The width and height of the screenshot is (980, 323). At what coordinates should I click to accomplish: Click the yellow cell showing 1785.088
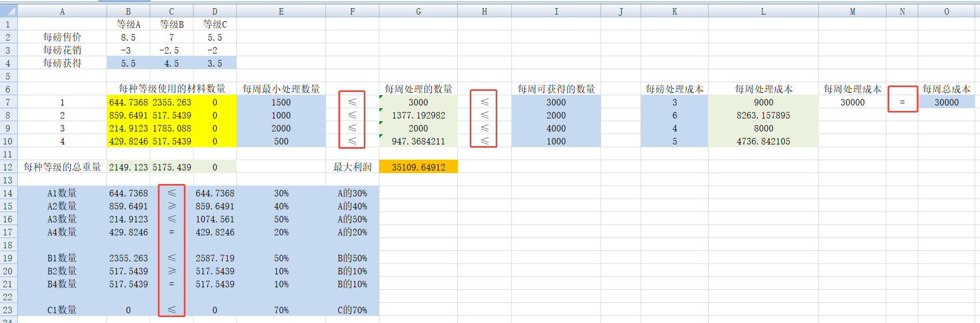point(172,128)
